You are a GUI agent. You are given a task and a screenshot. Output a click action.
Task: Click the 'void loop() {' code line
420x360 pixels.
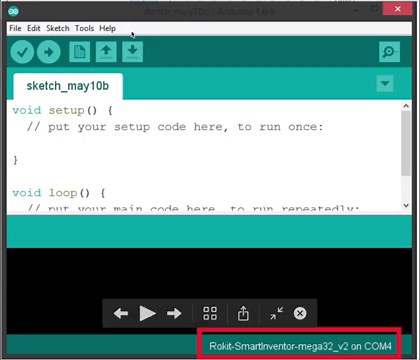coord(59,193)
